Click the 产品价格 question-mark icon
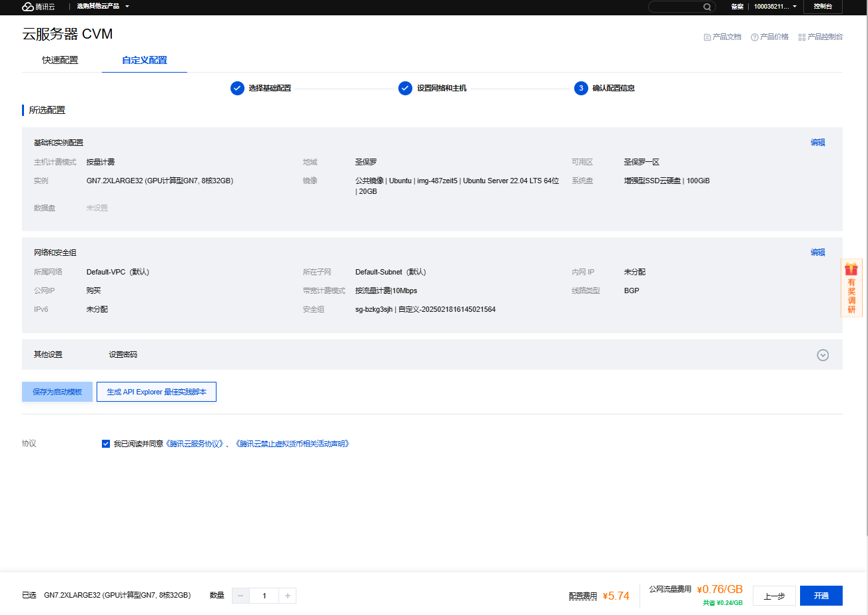868x615 pixels. tap(755, 37)
